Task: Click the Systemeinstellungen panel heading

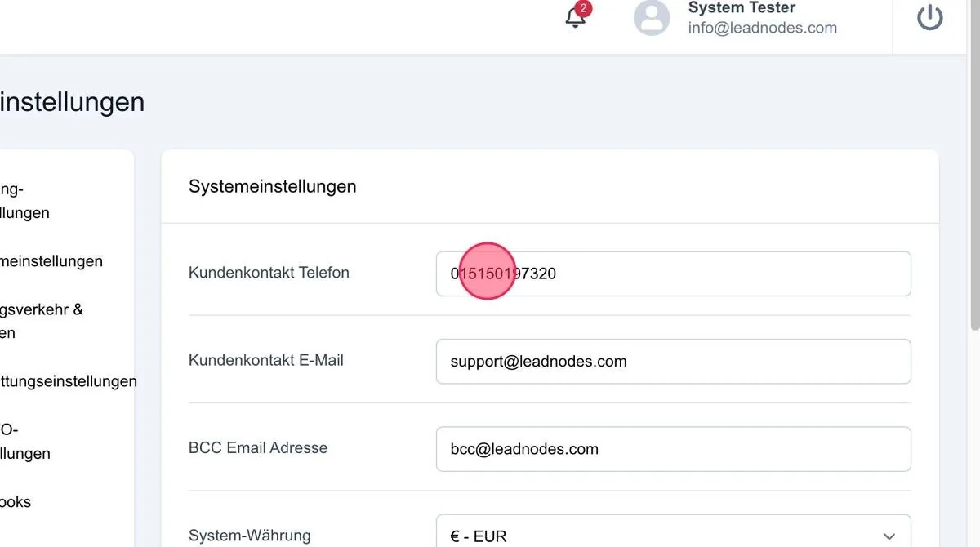Action: [x=273, y=186]
